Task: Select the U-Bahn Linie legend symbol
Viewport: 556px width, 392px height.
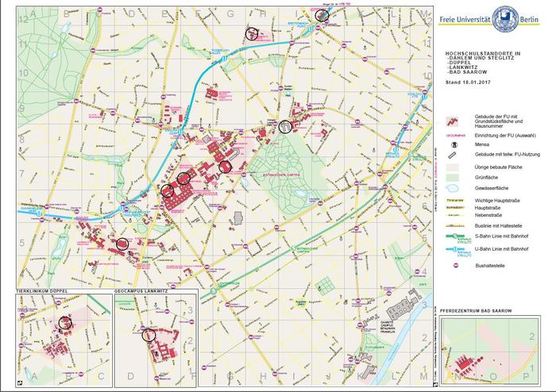Action: click(456, 249)
